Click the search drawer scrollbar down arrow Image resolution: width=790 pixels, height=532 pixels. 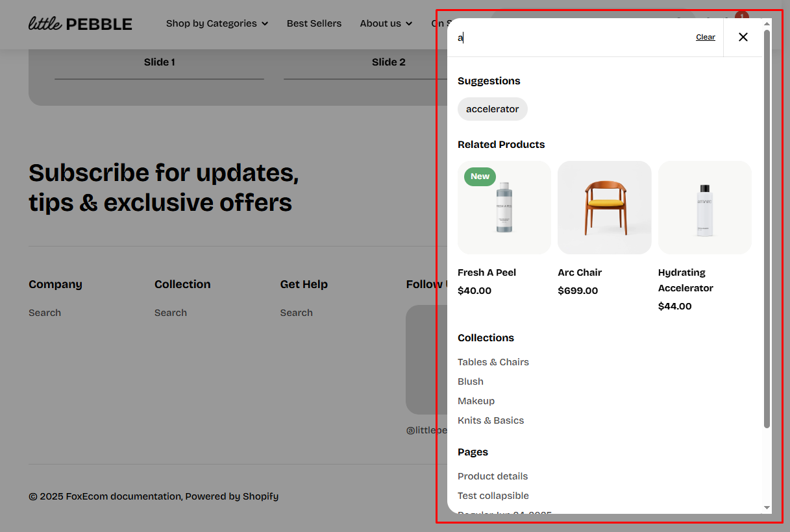tap(767, 507)
